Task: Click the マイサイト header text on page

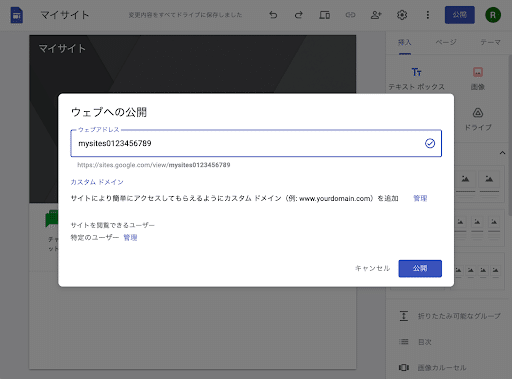Action: pos(62,49)
